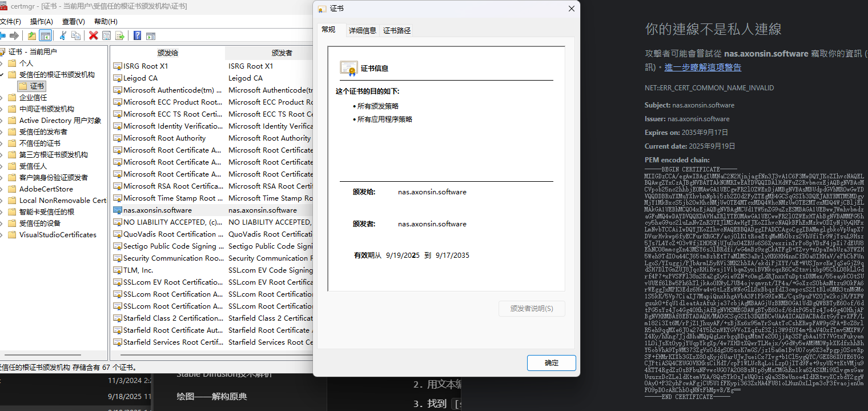Click the certificate icon beside ISRG Root X1
This screenshot has height=411, width=868.
click(x=118, y=66)
